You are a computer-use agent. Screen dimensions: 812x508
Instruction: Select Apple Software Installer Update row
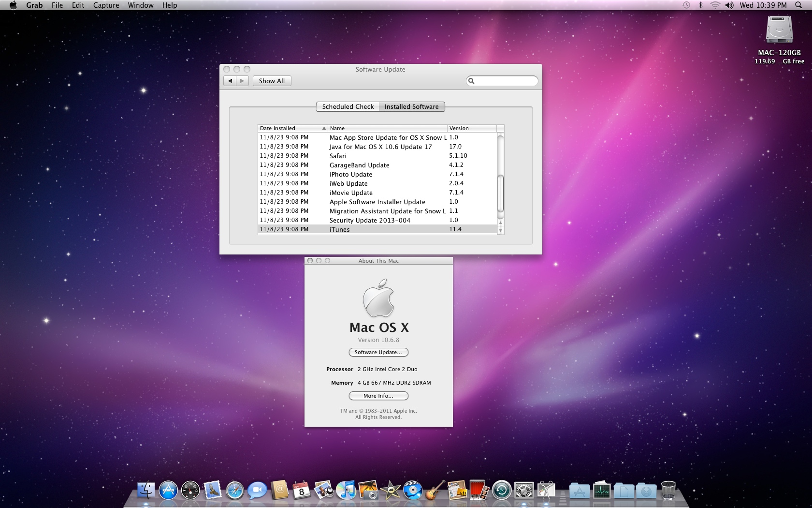pos(377,202)
